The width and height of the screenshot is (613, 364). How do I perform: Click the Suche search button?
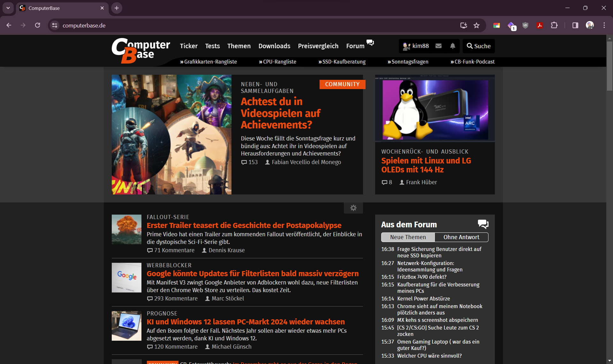(479, 46)
